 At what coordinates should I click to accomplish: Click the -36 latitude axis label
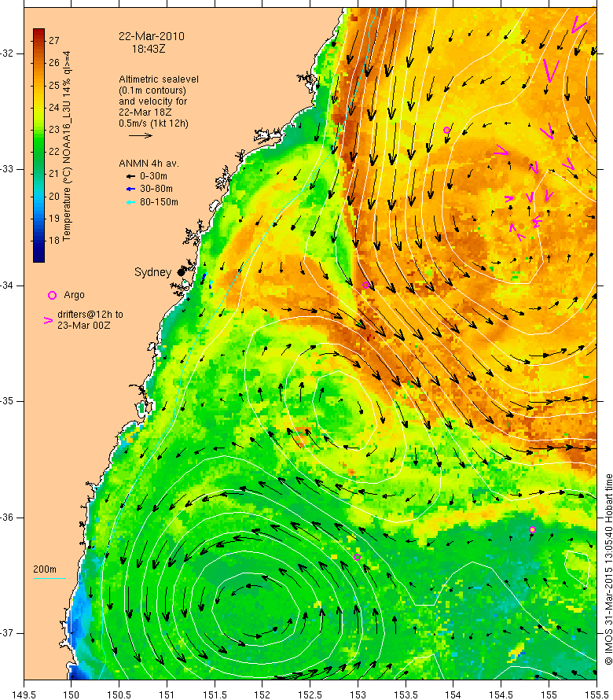7,518
